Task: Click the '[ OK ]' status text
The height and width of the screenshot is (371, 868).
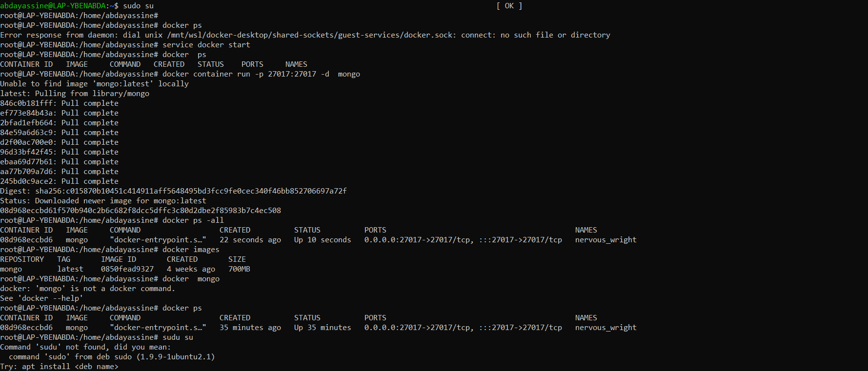Action: [x=509, y=6]
